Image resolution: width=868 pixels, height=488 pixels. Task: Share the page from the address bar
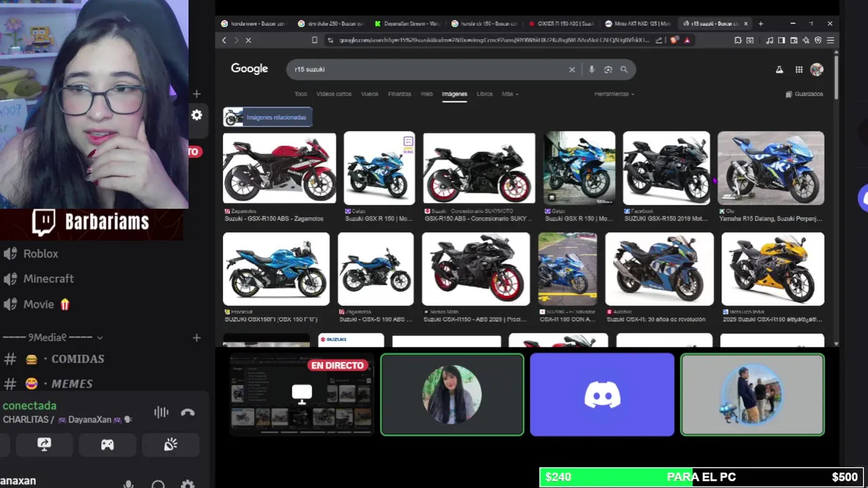659,41
